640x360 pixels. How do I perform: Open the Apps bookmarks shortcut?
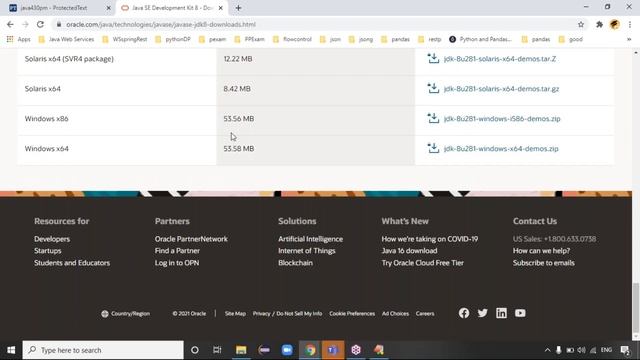(x=18, y=39)
